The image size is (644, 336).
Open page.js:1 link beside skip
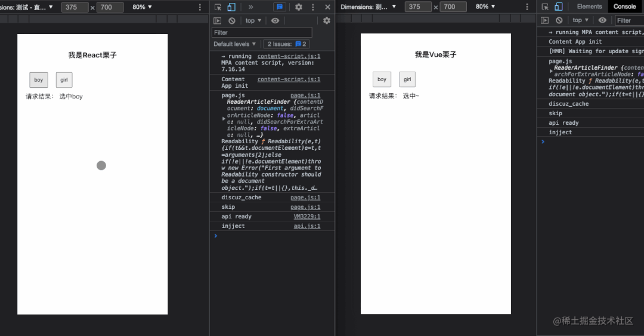[305, 207]
